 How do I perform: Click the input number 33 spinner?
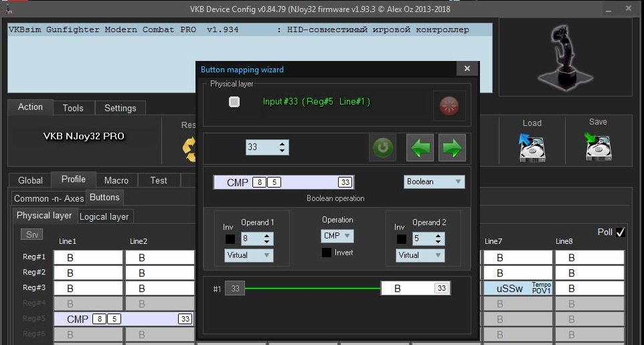coord(267,147)
